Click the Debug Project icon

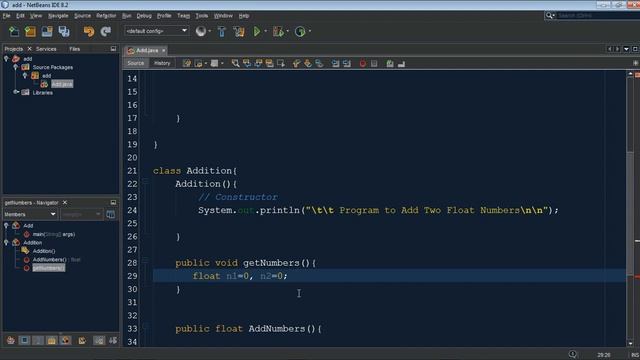pos(278,31)
